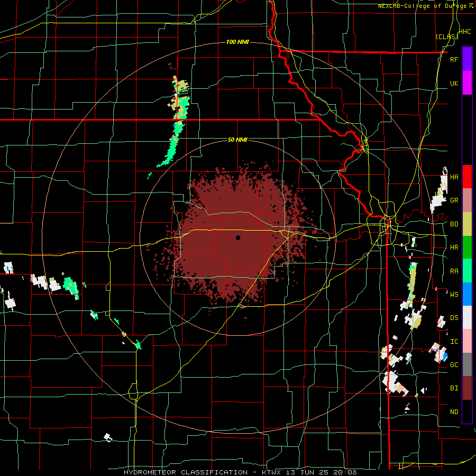Click the HR legend label

pyautogui.click(x=454, y=248)
